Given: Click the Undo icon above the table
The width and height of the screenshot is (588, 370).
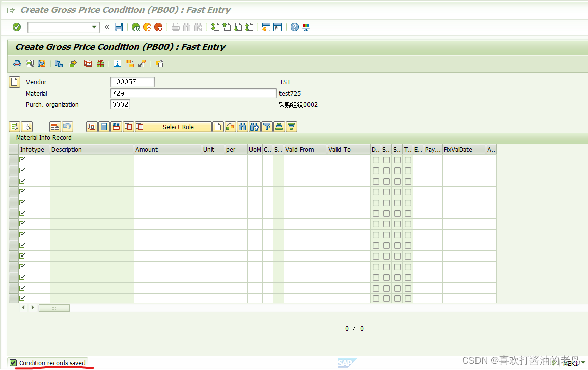Looking at the screenshot, I should coord(66,126).
